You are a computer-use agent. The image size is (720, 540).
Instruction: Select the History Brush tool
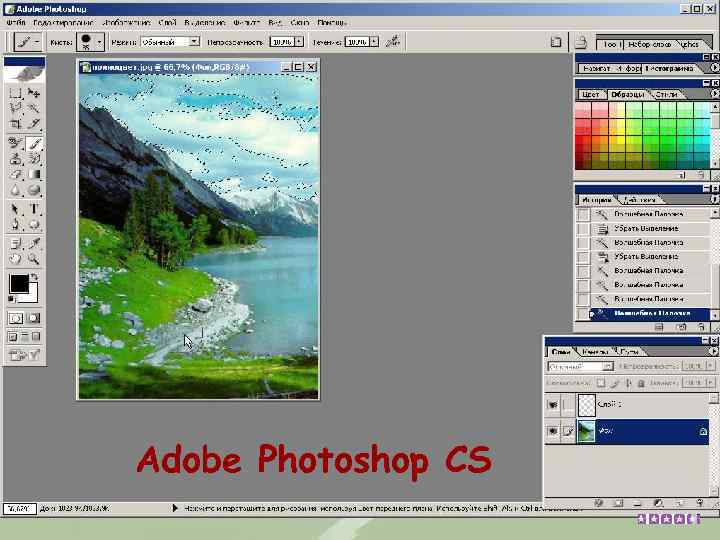point(34,159)
